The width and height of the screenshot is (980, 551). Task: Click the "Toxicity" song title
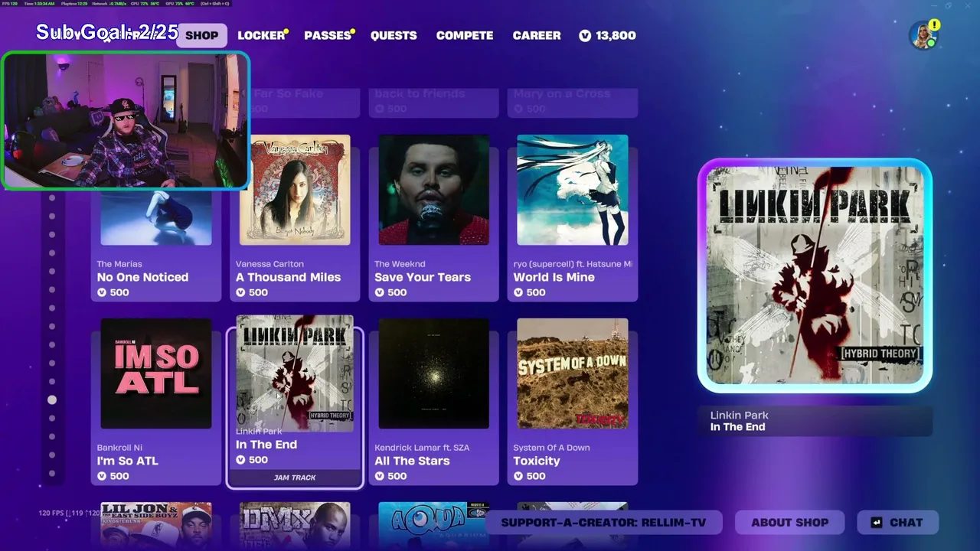click(x=537, y=461)
